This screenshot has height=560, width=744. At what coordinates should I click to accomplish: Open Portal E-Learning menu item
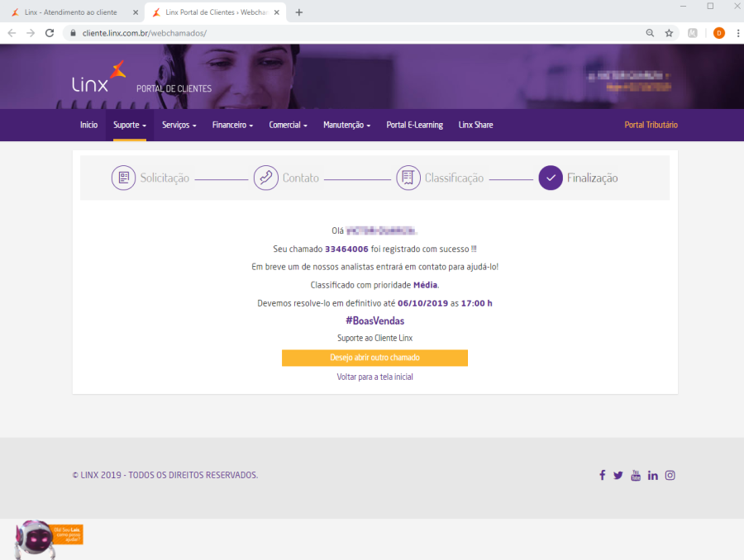415,125
